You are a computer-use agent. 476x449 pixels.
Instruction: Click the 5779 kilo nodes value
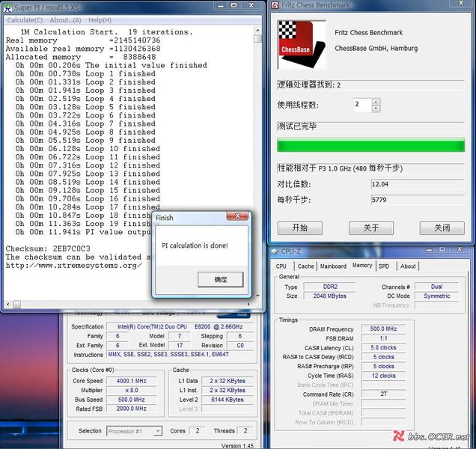(x=418, y=200)
